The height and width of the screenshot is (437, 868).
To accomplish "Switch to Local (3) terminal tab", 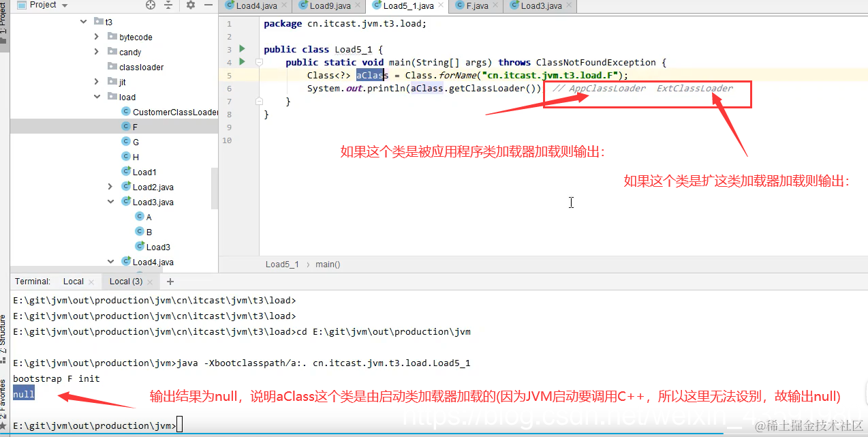I will (126, 282).
